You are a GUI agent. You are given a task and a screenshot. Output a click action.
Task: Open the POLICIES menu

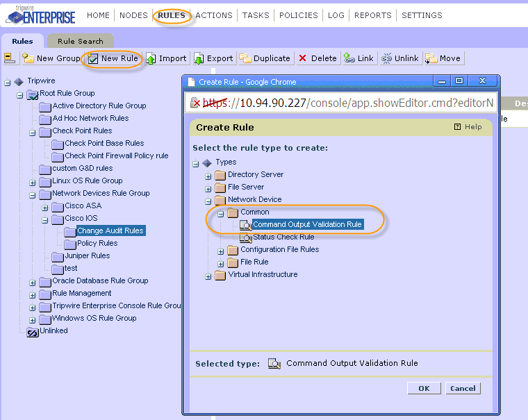298,15
